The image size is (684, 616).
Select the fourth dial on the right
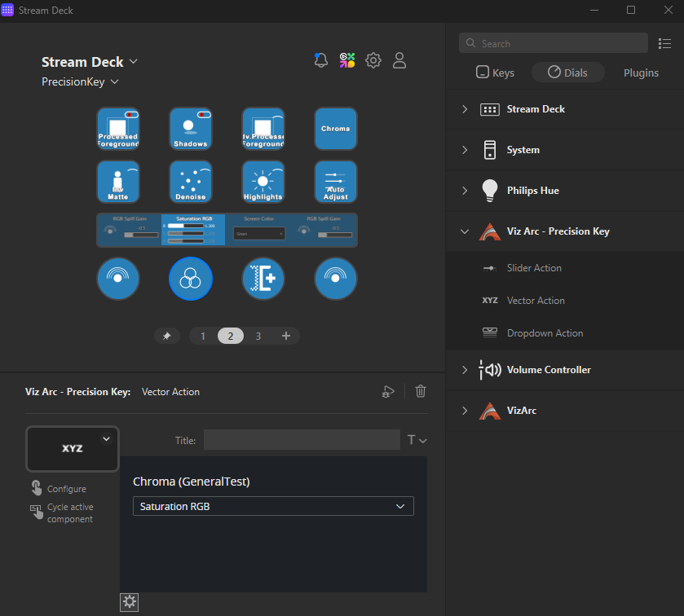coord(335,279)
